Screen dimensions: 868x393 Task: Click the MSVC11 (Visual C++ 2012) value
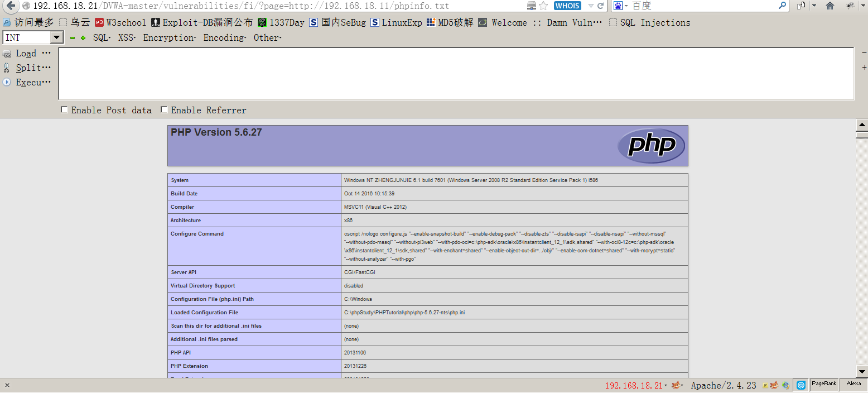point(375,207)
